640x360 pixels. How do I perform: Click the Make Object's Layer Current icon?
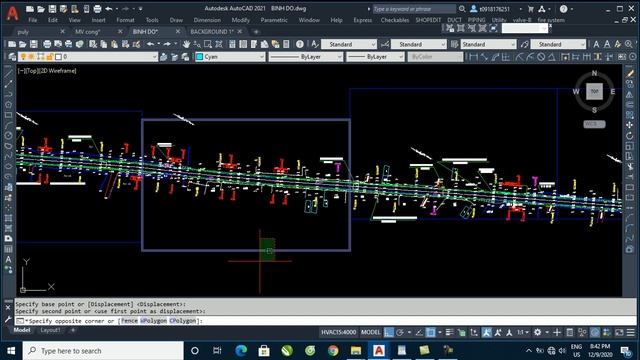point(164,57)
